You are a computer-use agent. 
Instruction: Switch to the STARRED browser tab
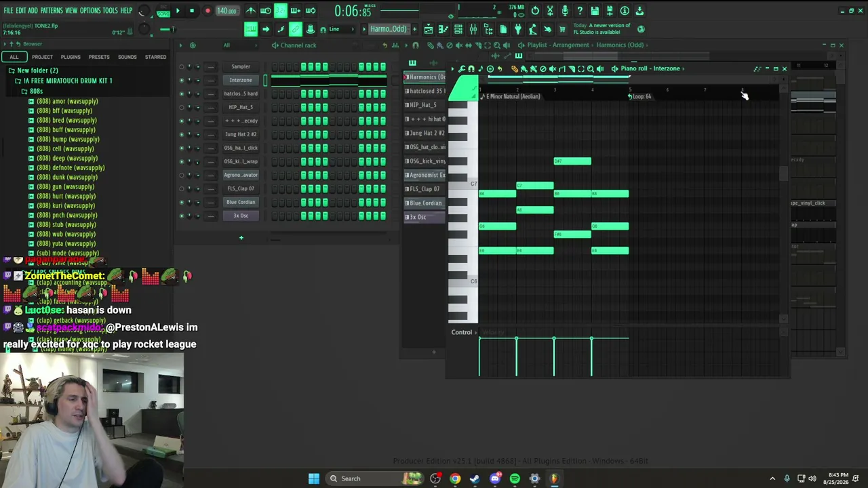tap(155, 57)
